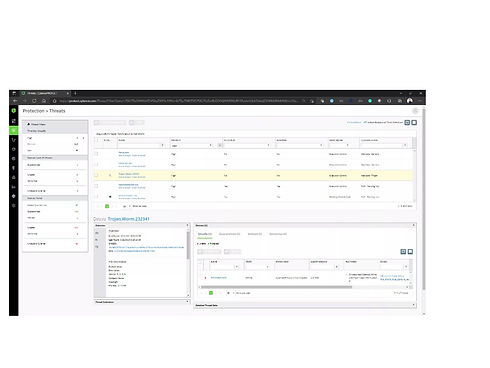490x368 pixels.
Task: Click the browser home icon
Action: click(44, 101)
